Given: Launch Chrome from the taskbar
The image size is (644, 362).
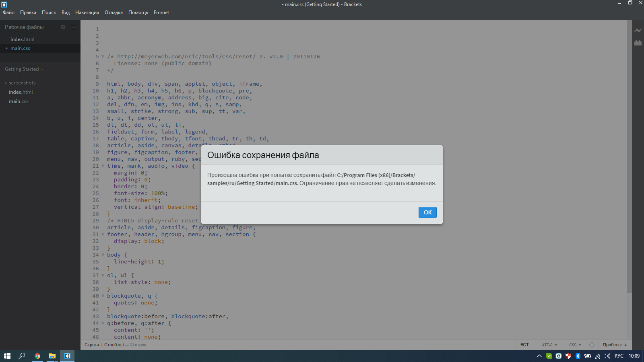Looking at the screenshot, I should pos(37,356).
